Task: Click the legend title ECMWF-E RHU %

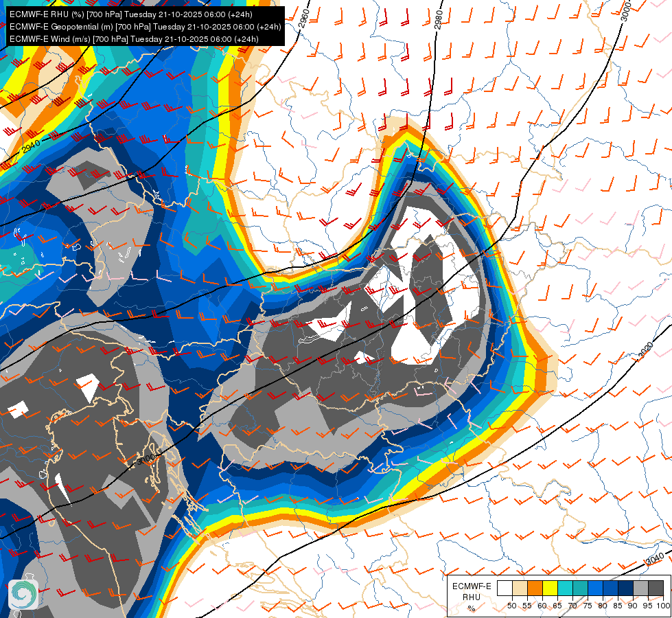Action: tap(472, 597)
